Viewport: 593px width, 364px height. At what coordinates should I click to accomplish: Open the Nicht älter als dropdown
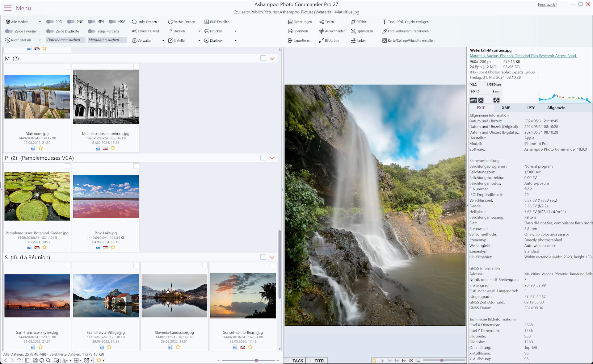point(40,40)
